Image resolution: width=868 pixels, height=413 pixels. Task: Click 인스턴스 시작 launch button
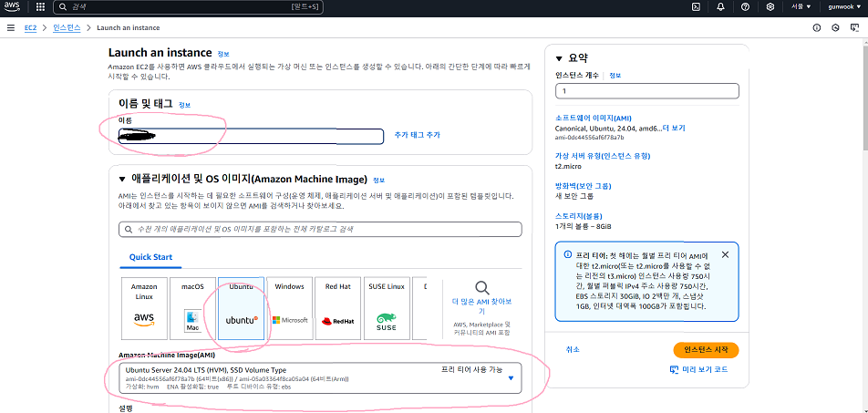point(706,350)
